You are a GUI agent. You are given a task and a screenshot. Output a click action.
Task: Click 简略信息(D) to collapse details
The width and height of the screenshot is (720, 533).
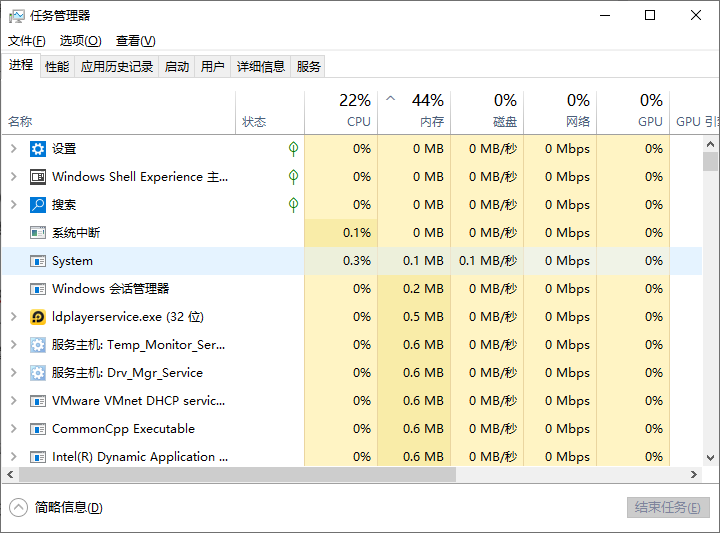point(68,507)
